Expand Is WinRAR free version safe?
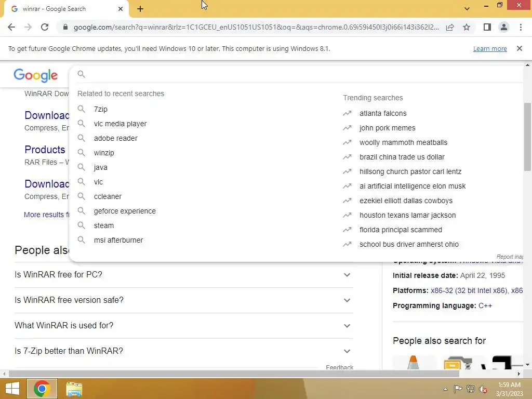The height and width of the screenshot is (399, 532). point(183,300)
